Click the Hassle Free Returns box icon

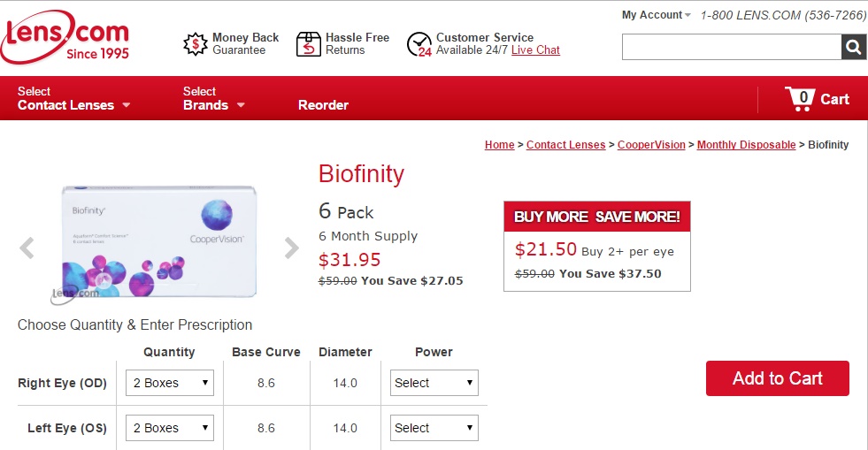[308, 44]
